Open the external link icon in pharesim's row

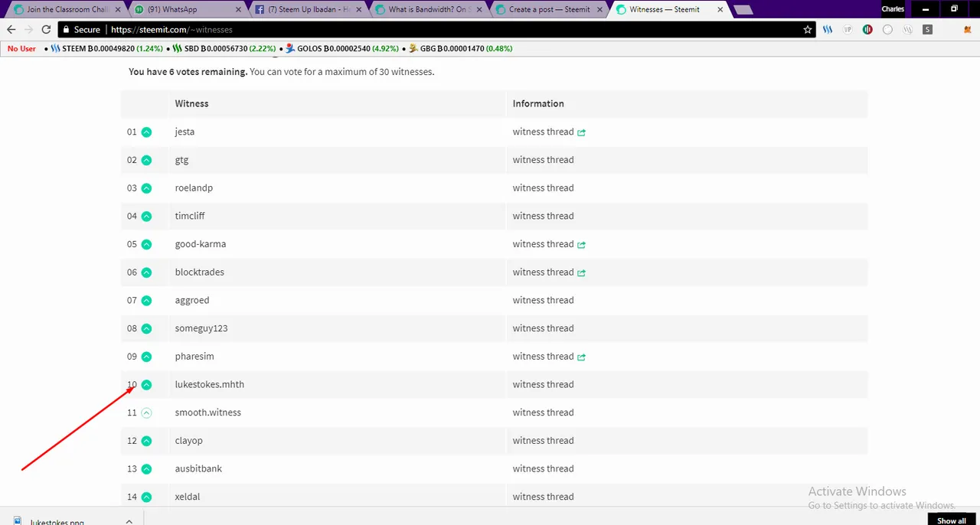pos(582,357)
